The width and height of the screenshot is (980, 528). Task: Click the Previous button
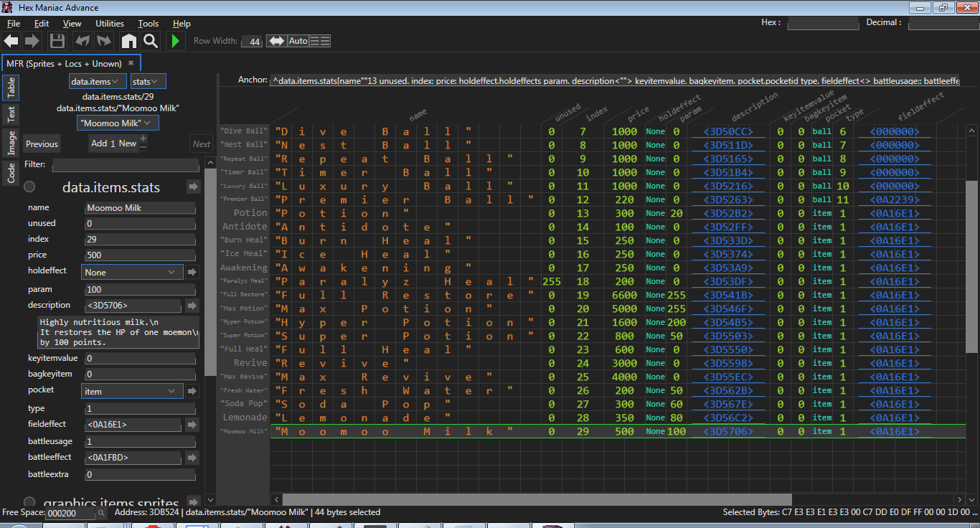coord(42,143)
